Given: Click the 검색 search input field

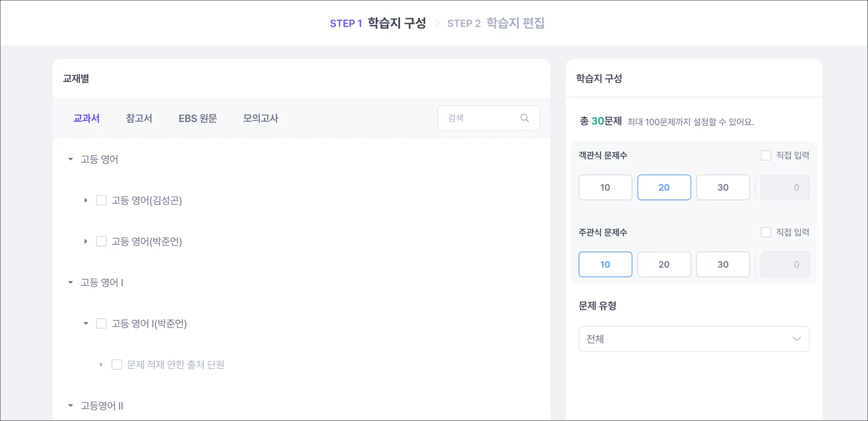Looking at the screenshot, I should point(481,118).
